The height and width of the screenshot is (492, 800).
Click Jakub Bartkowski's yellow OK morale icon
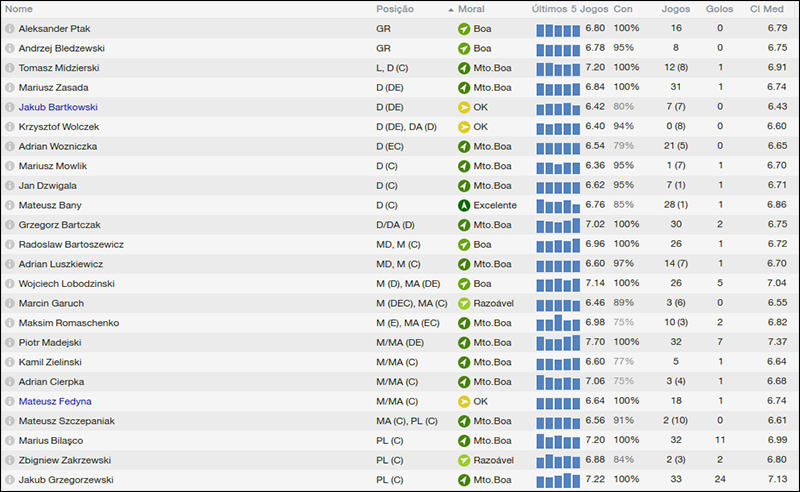(x=463, y=107)
